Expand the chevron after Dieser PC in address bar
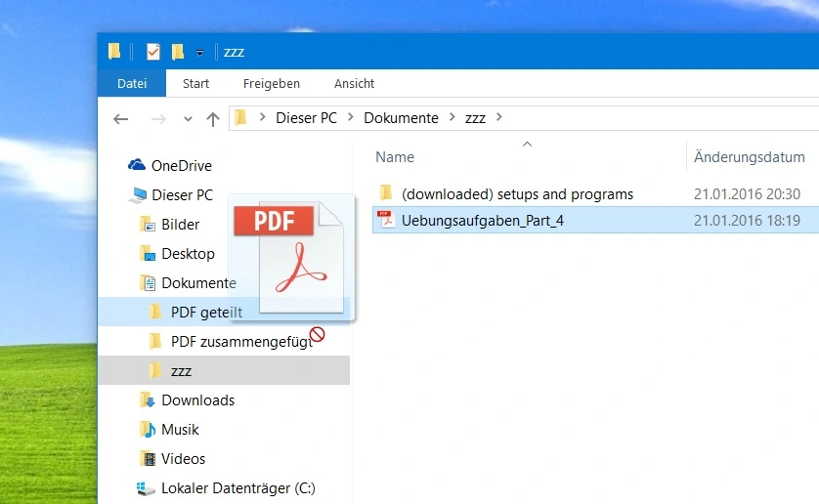The width and height of the screenshot is (819, 504). (351, 118)
